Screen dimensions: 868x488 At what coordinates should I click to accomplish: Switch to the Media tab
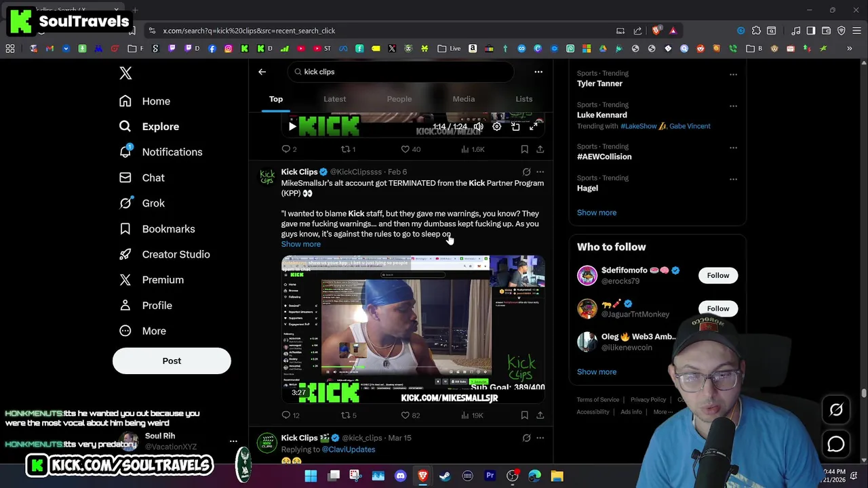pos(464,99)
